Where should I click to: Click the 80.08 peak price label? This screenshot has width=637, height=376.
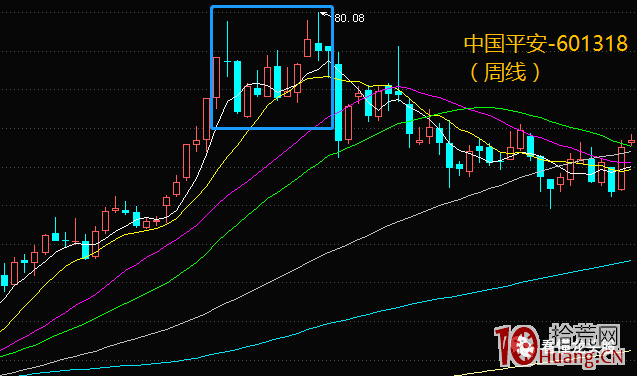pyautogui.click(x=349, y=18)
